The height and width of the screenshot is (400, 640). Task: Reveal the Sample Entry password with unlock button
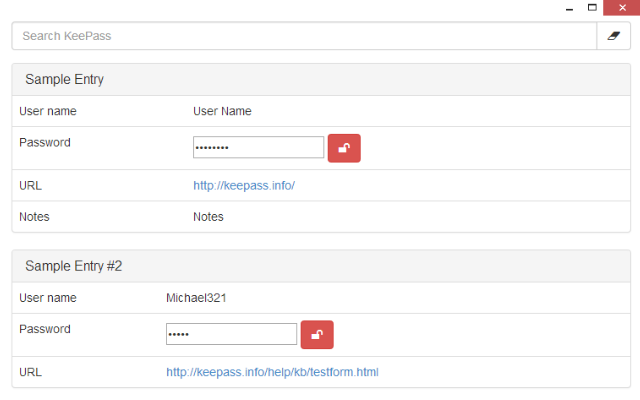tap(344, 148)
